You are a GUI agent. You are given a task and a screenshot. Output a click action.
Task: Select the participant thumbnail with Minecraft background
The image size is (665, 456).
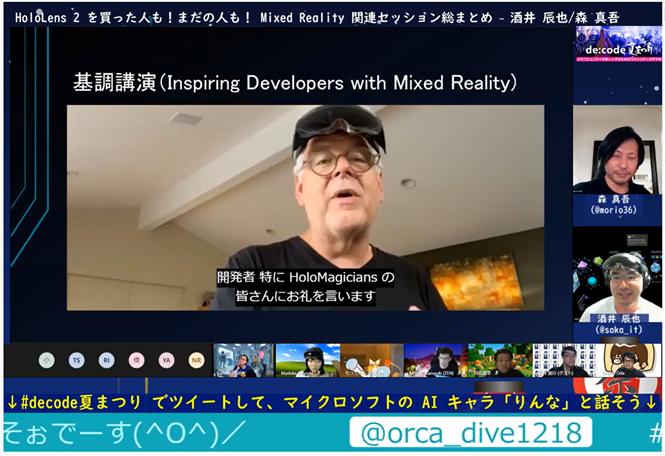[x=500, y=361]
